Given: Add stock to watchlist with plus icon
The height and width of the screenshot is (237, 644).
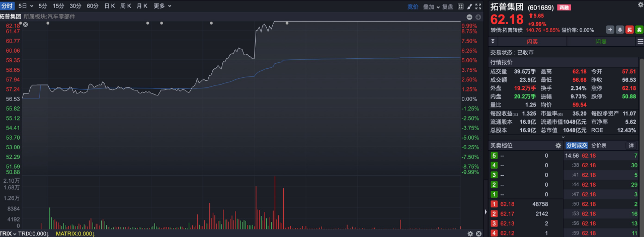Looking at the screenshot, I should coord(610,30).
